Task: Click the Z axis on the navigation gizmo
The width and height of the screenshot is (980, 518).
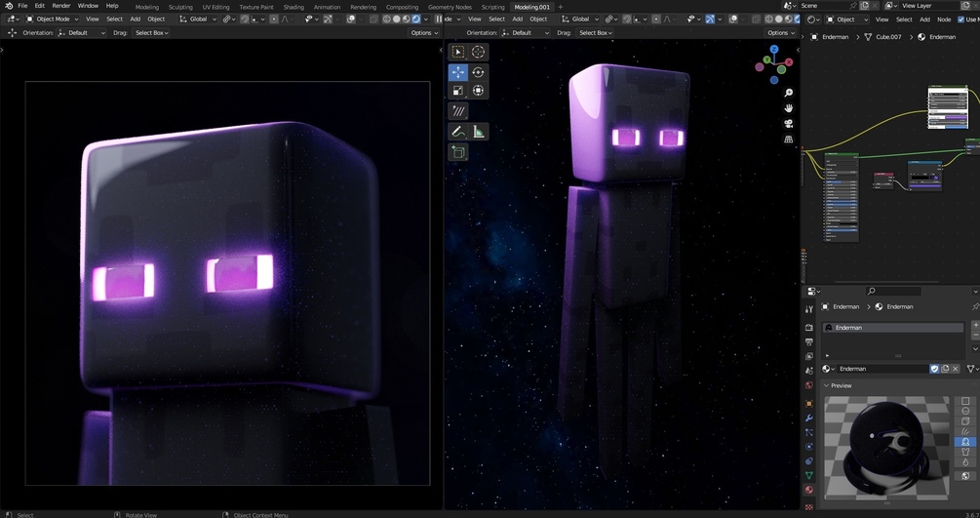Action: point(774,49)
